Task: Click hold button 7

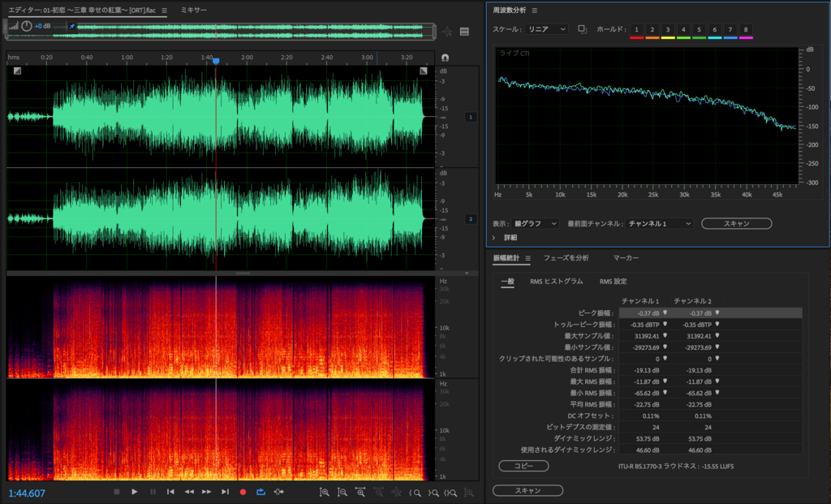Action: click(x=730, y=30)
